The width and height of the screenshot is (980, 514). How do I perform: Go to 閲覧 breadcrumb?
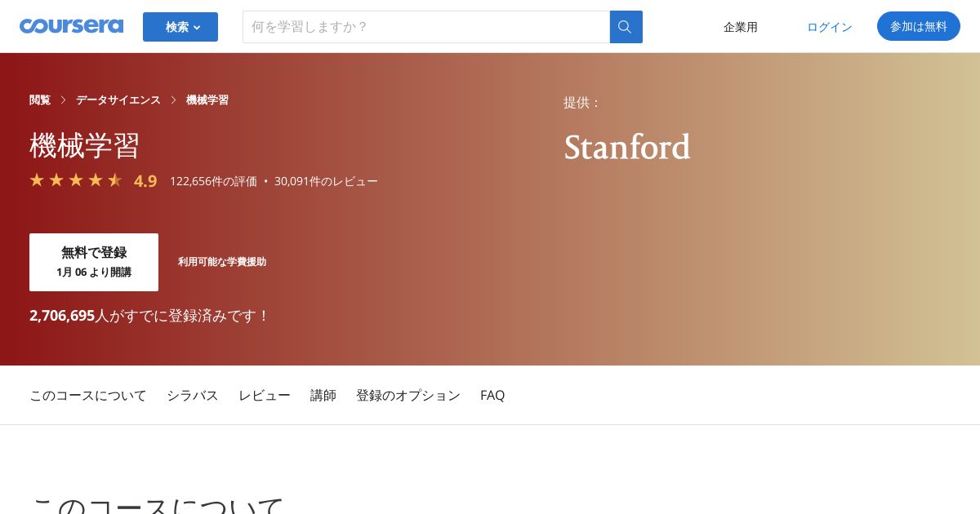(x=40, y=100)
